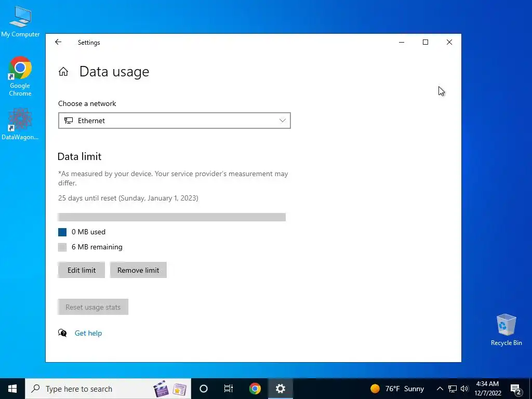Click the data usage progress bar
The width and height of the screenshot is (532, 399).
172,217
